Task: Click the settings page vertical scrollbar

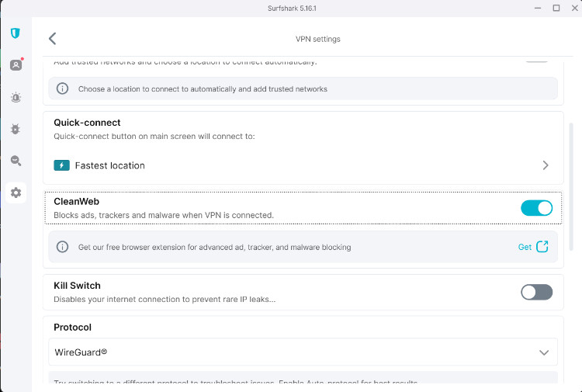Action: pyautogui.click(x=571, y=188)
